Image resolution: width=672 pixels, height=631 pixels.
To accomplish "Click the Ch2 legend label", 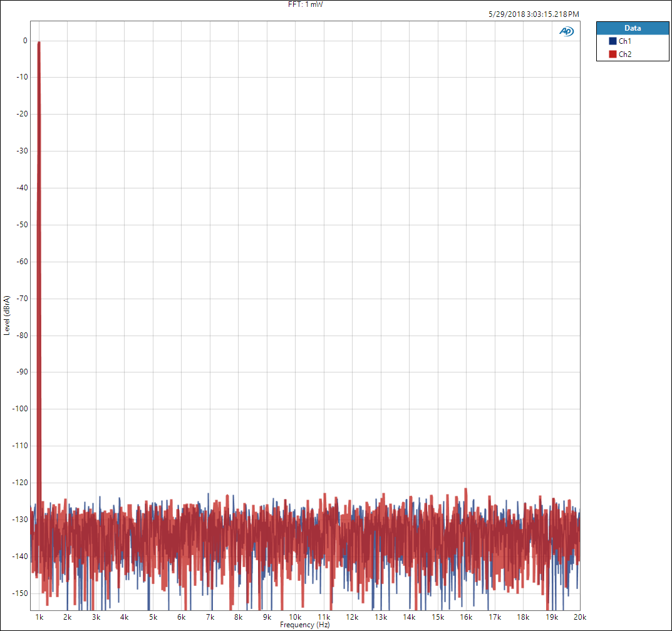I will pos(624,54).
